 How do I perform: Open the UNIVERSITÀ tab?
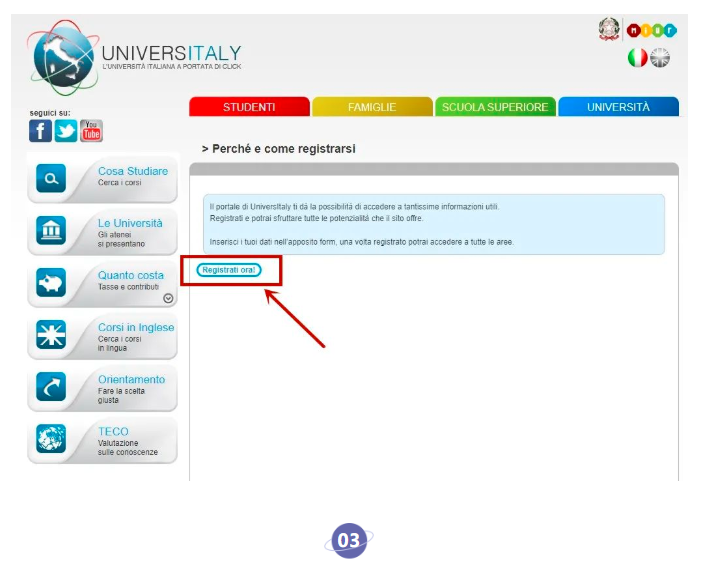(618, 107)
